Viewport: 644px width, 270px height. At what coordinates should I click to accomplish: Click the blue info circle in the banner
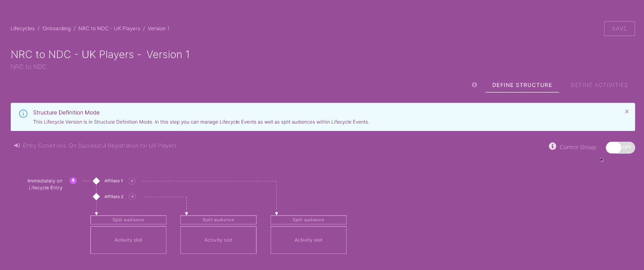point(23,114)
